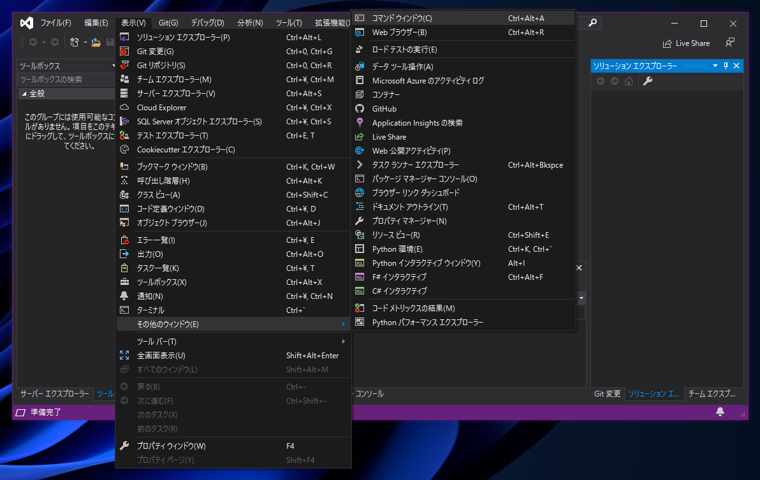760x480 pixels.
Task: Click the ツールボックスの検索 search field
Action: [x=66, y=80]
